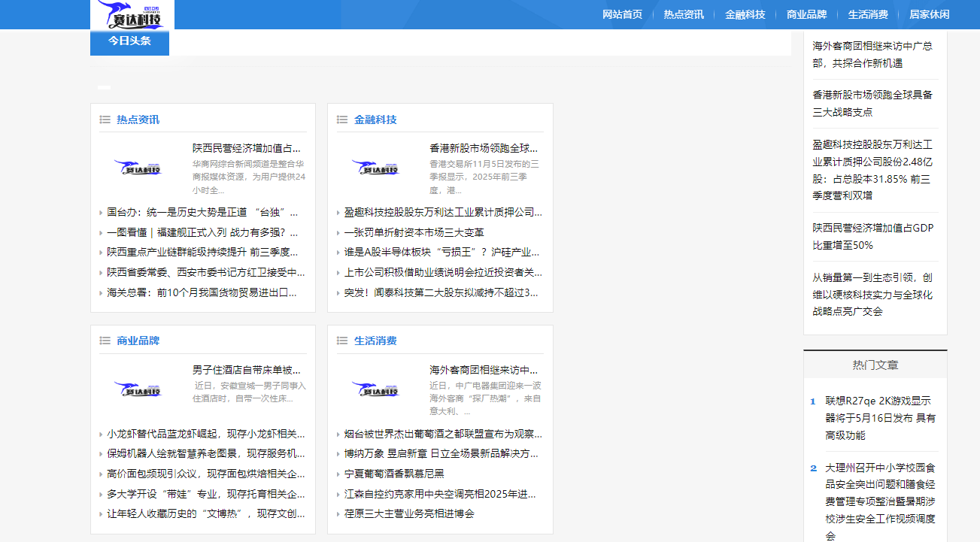
Task: Click the list icon beside 生活消费 heading
Action: point(342,341)
